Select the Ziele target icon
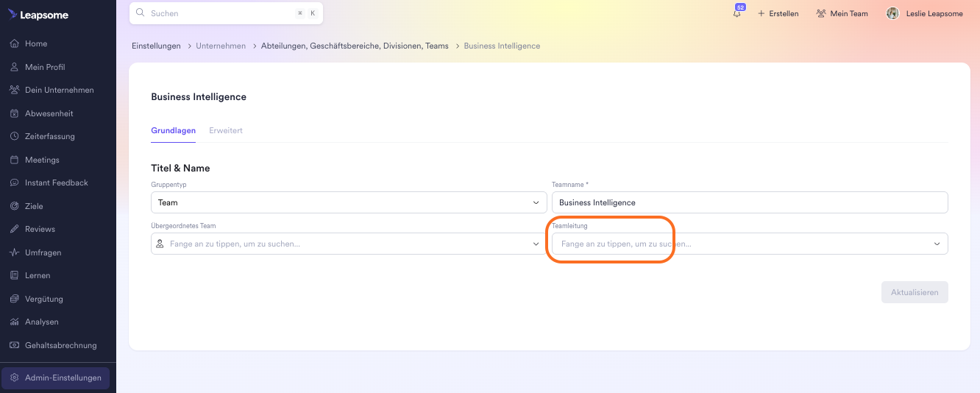 pos(14,206)
